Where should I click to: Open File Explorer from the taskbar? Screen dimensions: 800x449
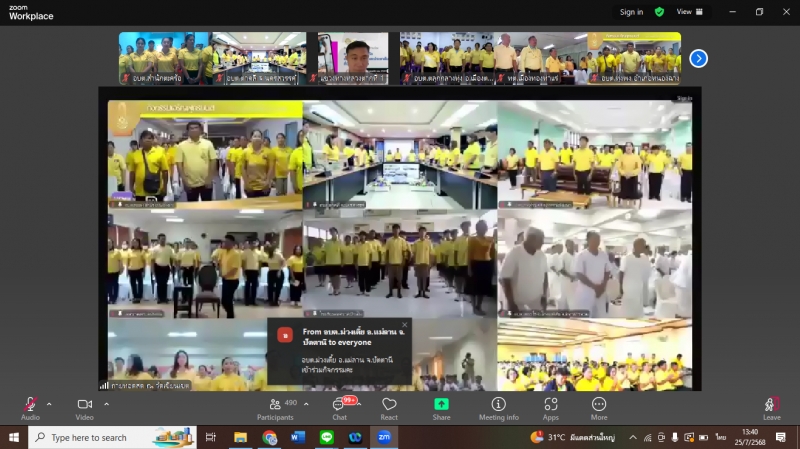pyautogui.click(x=240, y=437)
